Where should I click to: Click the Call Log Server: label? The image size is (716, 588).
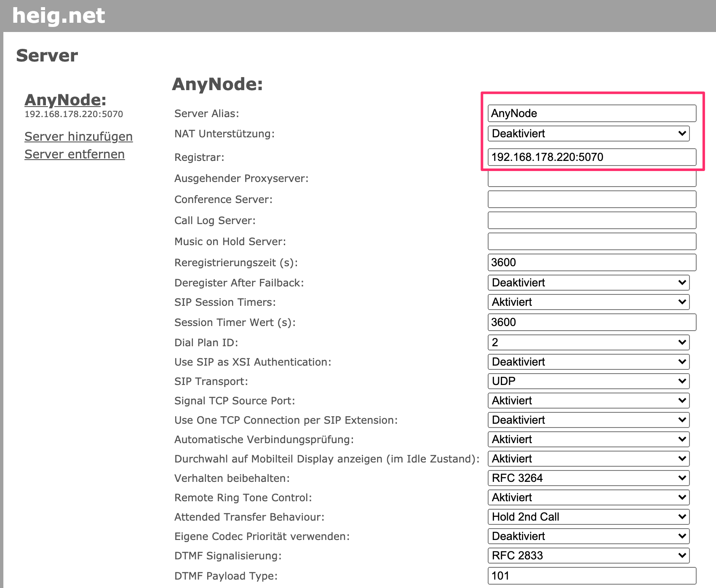click(215, 221)
